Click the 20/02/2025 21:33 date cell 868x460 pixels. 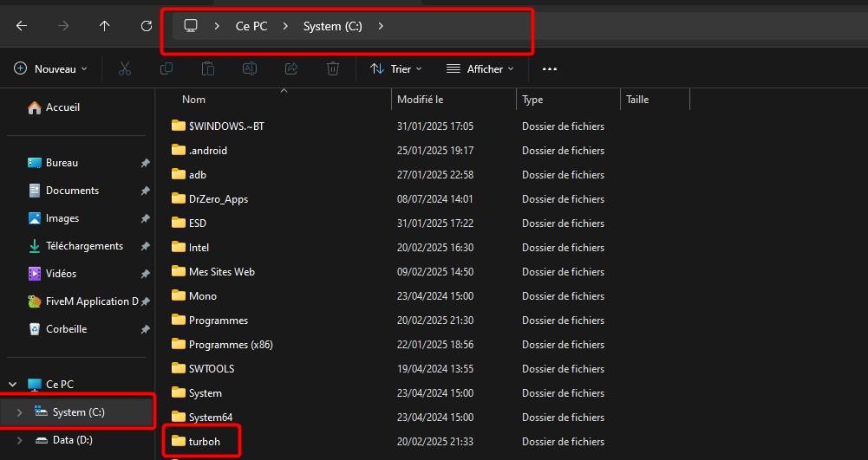point(435,442)
